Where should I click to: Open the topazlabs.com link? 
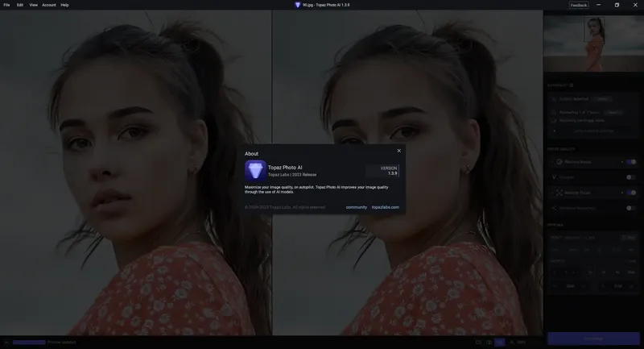pos(386,207)
